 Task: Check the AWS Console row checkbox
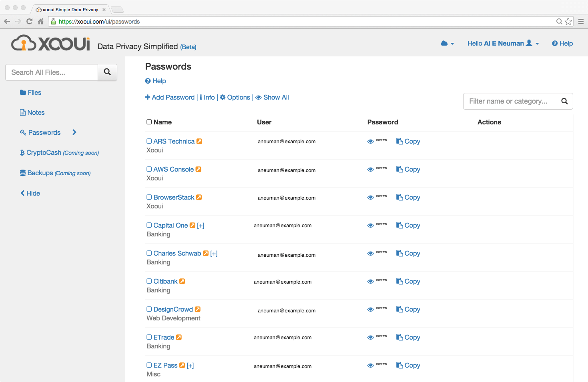click(x=149, y=169)
